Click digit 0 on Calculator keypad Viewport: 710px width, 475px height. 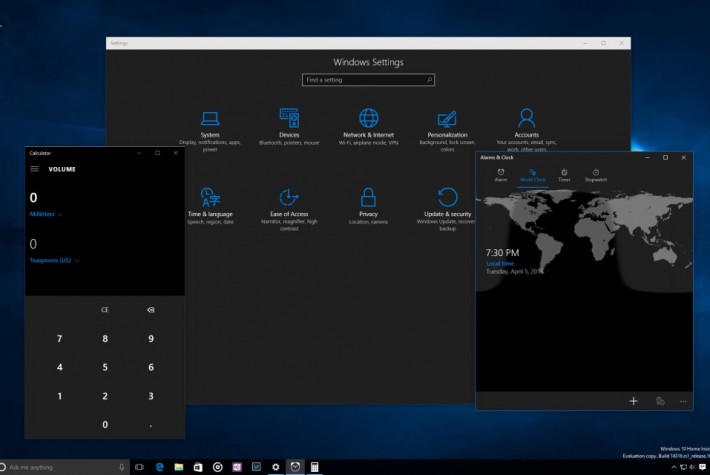point(105,425)
